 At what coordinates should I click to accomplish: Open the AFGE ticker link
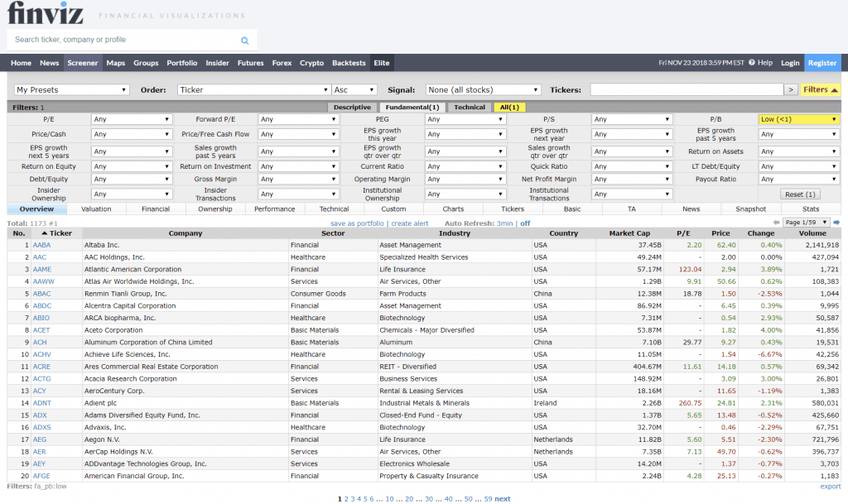pos(41,477)
